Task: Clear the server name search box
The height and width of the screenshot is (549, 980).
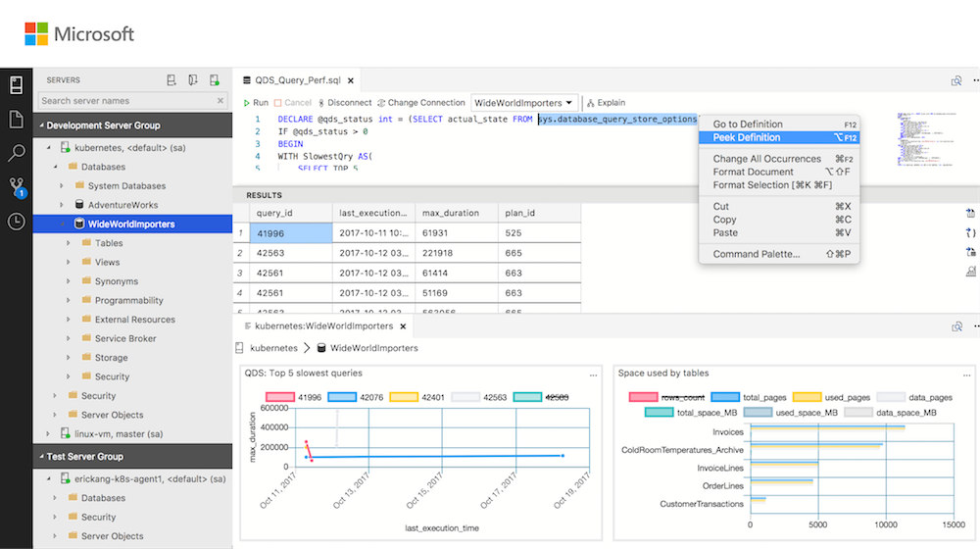Action: tap(220, 101)
